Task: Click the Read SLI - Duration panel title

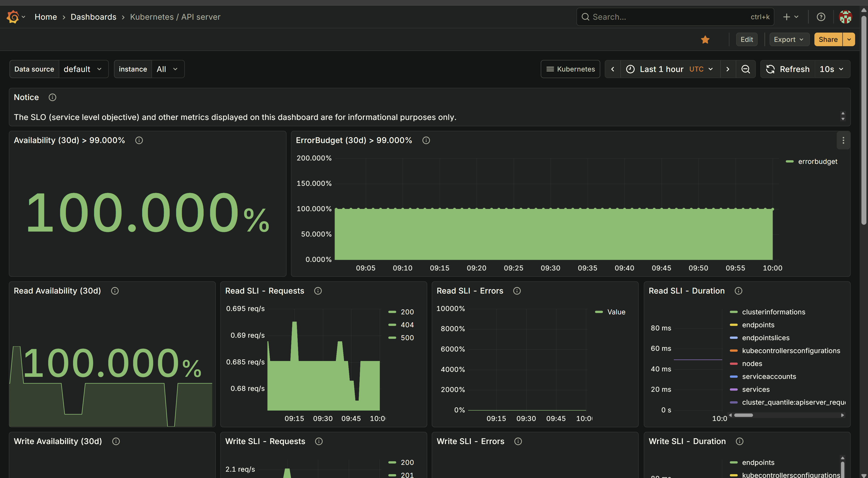Action: [686, 291]
